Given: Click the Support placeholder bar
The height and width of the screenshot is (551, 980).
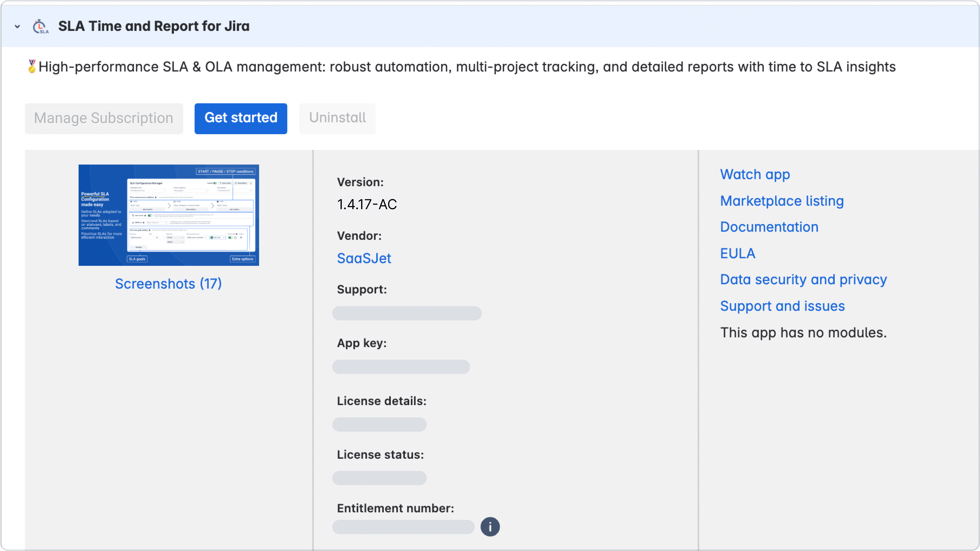Looking at the screenshot, I should (x=407, y=313).
